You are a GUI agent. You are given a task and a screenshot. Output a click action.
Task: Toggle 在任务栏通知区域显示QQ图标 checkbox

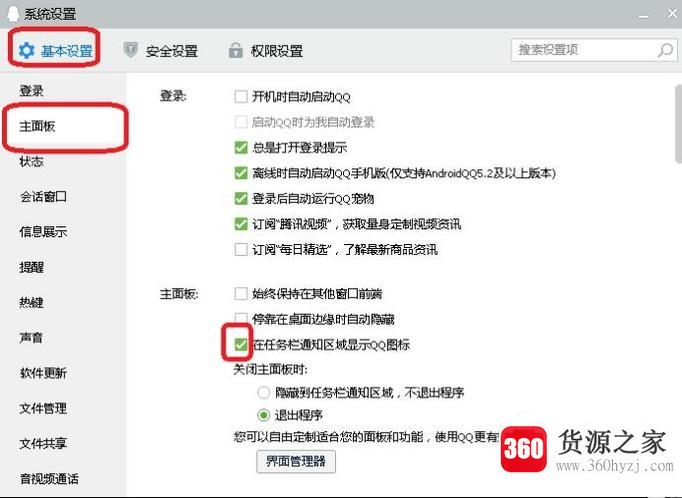[241, 344]
